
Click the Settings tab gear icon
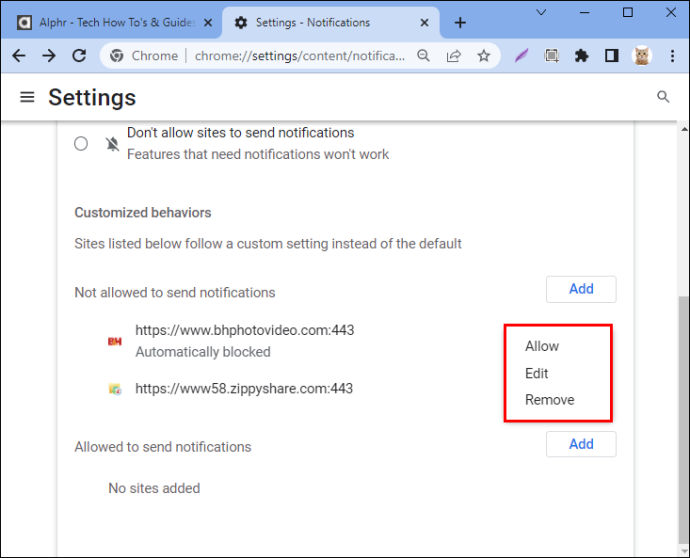[x=241, y=22]
